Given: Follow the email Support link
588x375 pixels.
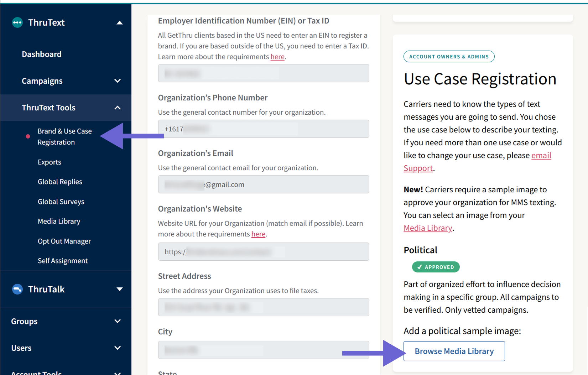Looking at the screenshot, I should coord(477,162).
